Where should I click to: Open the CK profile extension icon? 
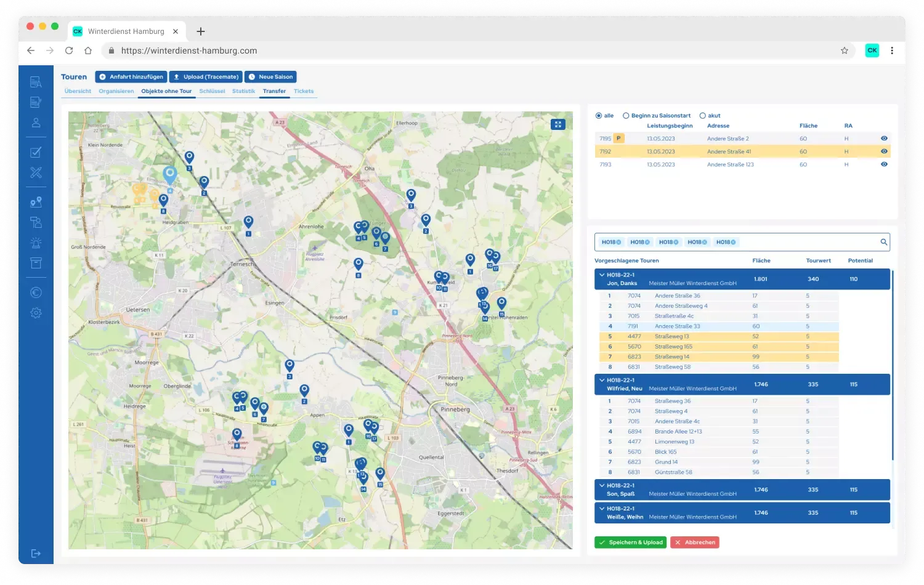(x=872, y=50)
